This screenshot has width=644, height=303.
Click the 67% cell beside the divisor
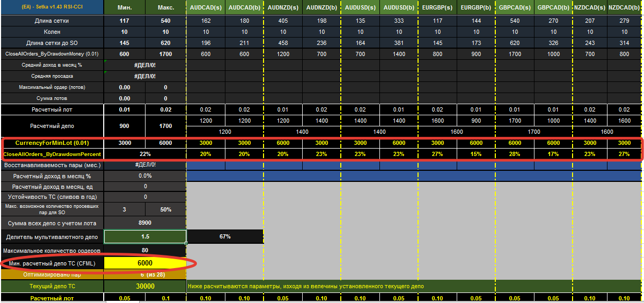225,236
